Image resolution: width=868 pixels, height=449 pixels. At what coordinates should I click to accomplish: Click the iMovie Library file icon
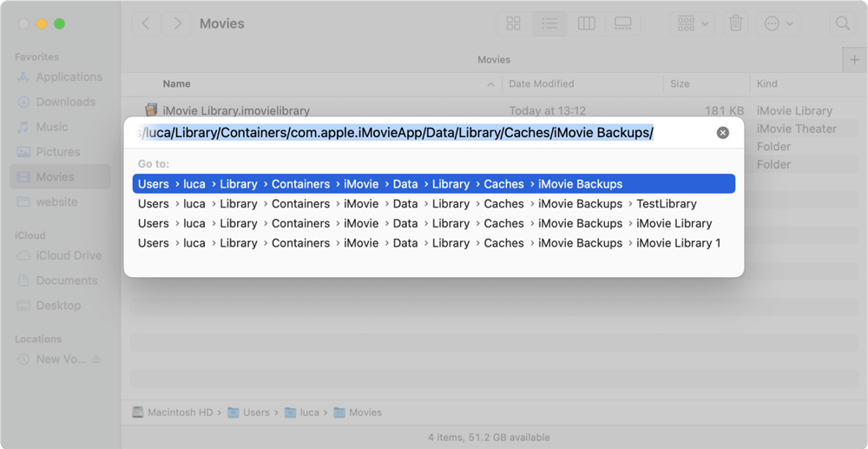150,110
